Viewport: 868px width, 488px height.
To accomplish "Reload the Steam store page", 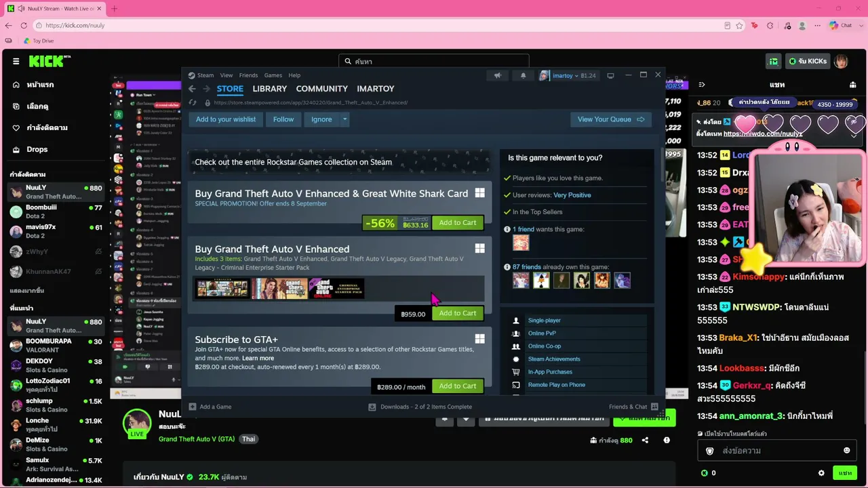I will [194, 103].
